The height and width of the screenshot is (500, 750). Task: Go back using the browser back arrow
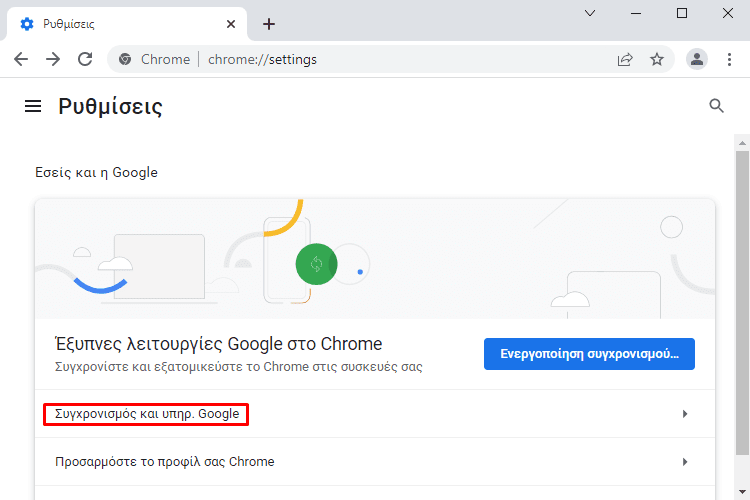(21, 59)
